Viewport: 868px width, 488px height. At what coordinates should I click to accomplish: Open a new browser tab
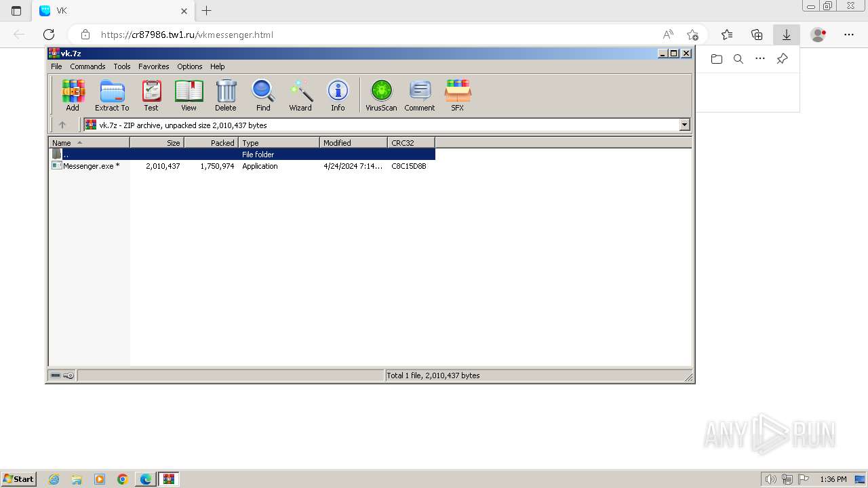coord(207,11)
